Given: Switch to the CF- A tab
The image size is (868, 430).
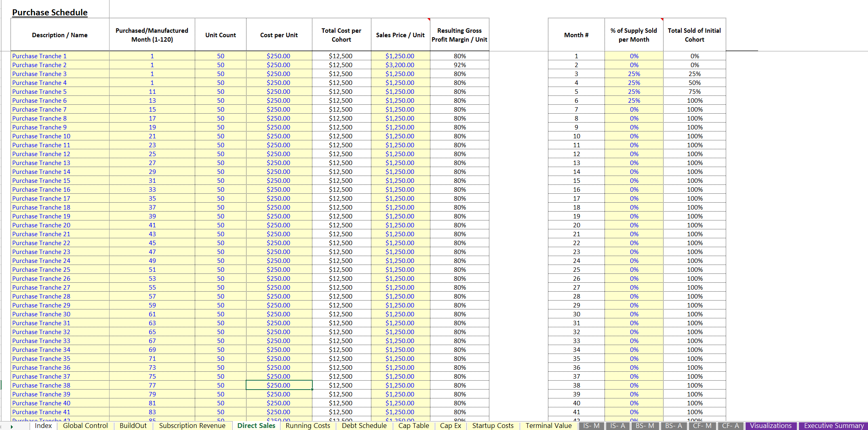Looking at the screenshot, I should pyautogui.click(x=731, y=426).
